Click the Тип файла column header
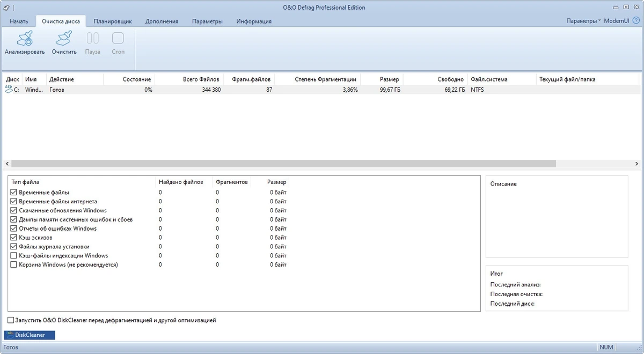Image resolution: width=644 pixels, height=354 pixels. click(82, 182)
